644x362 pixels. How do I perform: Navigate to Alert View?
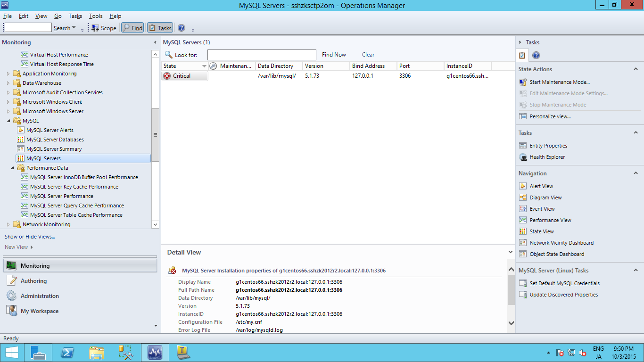pyautogui.click(x=541, y=186)
